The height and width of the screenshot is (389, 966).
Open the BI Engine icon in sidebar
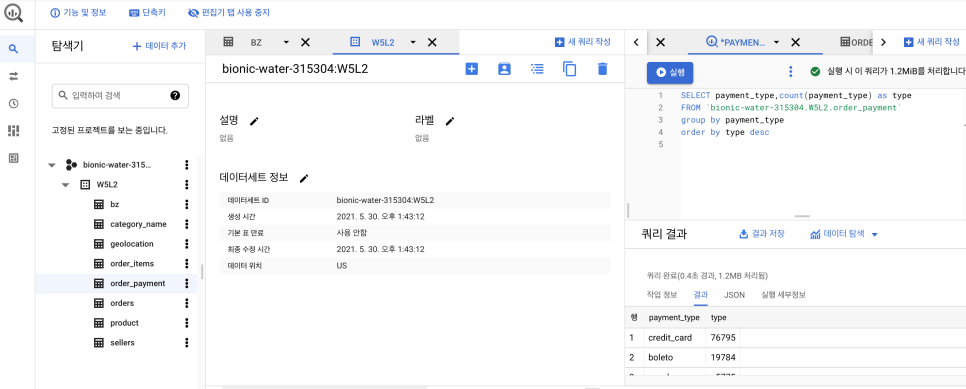click(14, 131)
